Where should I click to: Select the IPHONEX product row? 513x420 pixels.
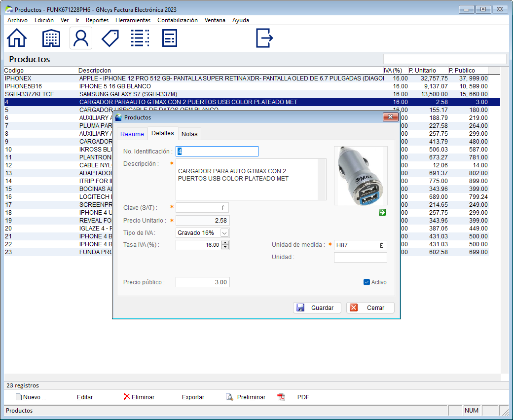246,78
